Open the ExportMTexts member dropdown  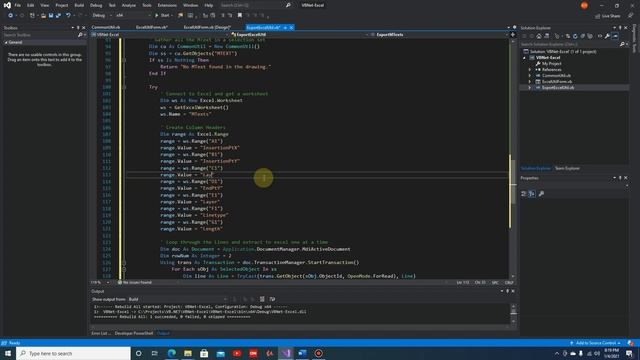[439, 35]
